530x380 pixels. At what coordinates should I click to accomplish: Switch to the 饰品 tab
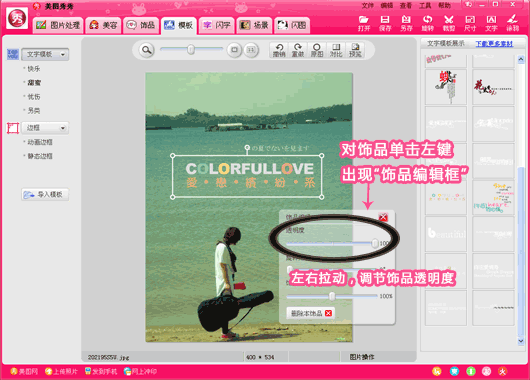(x=141, y=25)
